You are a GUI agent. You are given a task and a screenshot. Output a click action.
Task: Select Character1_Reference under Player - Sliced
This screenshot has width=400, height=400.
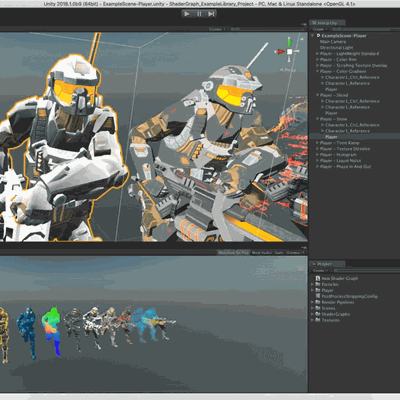tap(347, 107)
